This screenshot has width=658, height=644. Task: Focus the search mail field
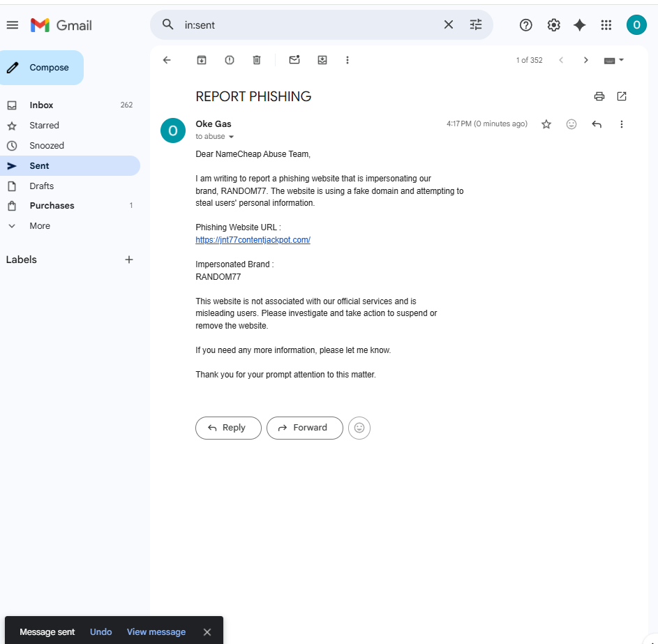click(x=311, y=25)
